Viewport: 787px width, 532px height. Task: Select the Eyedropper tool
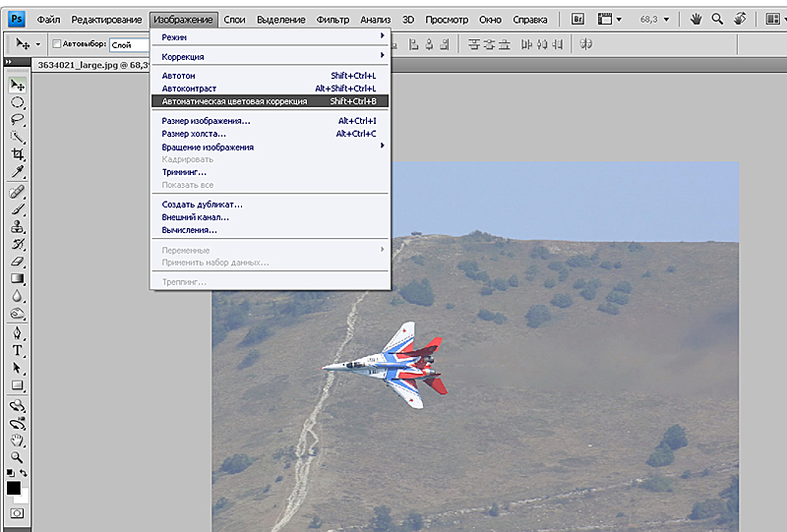18,172
